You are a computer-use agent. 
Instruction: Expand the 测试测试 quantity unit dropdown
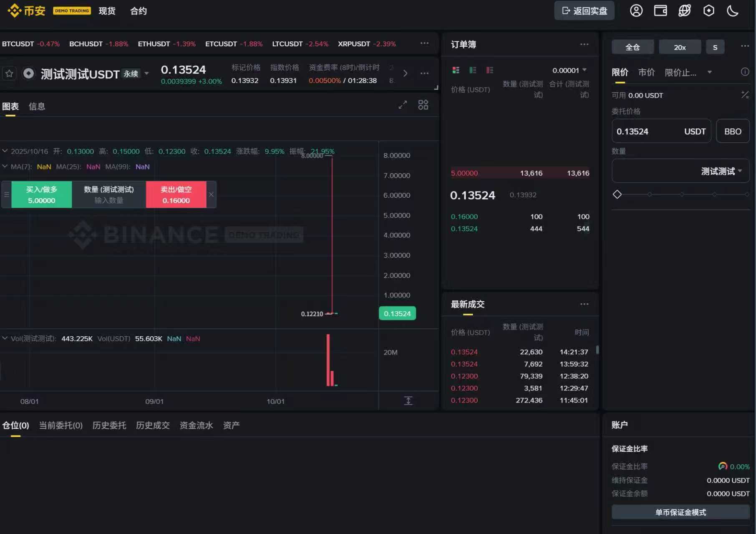click(721, 171)
